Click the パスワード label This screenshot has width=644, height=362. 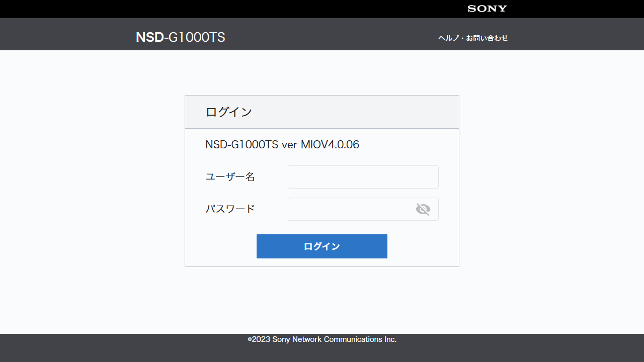230,209
